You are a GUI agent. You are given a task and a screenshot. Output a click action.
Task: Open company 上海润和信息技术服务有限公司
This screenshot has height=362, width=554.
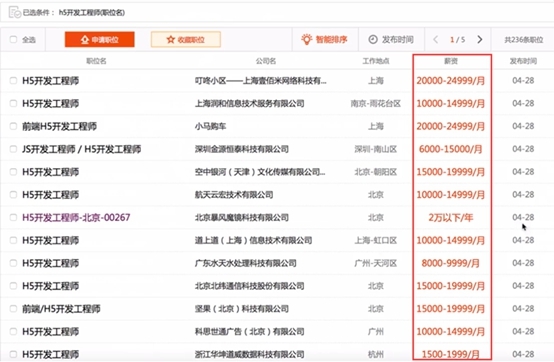coord(249,103)
